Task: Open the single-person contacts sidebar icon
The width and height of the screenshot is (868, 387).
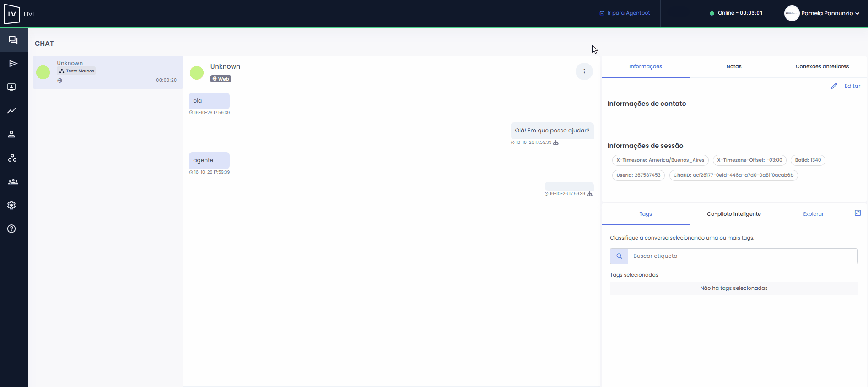Action: pos(12,134)
